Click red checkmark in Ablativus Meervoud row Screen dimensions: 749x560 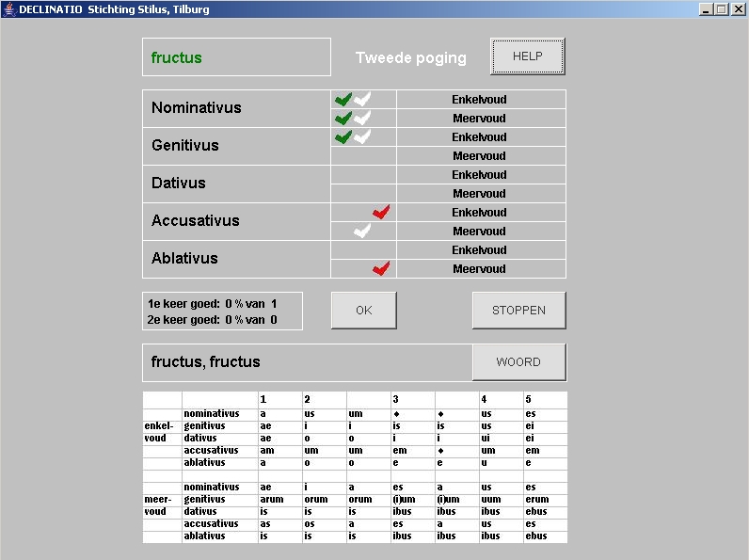[381, 268]
